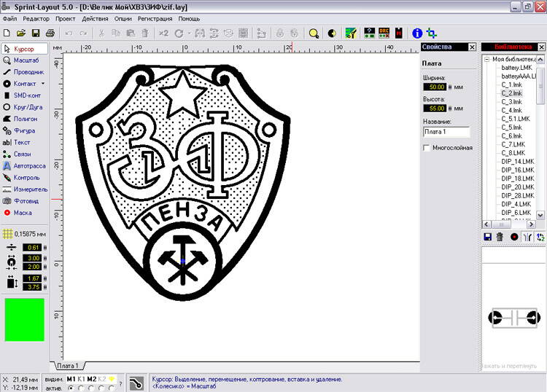Select the M1 active layer radio button
The image size is (547, 392).
(70, 388)
